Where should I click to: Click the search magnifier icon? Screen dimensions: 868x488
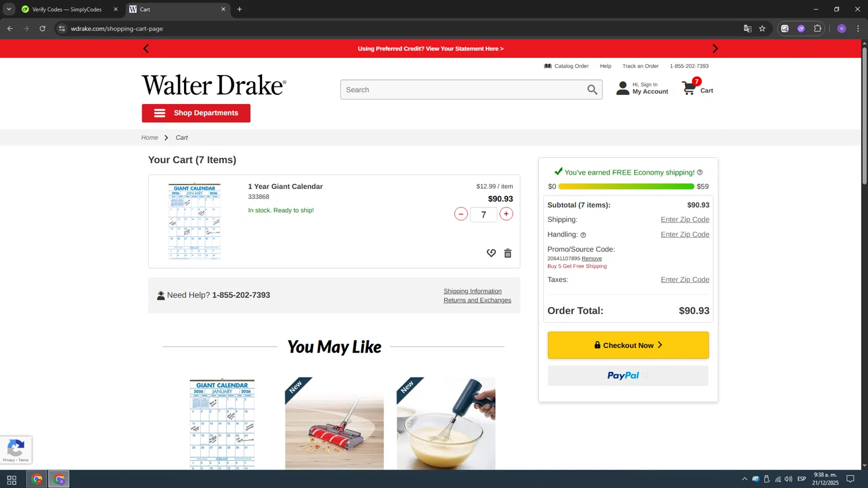(x=592, y=90)
